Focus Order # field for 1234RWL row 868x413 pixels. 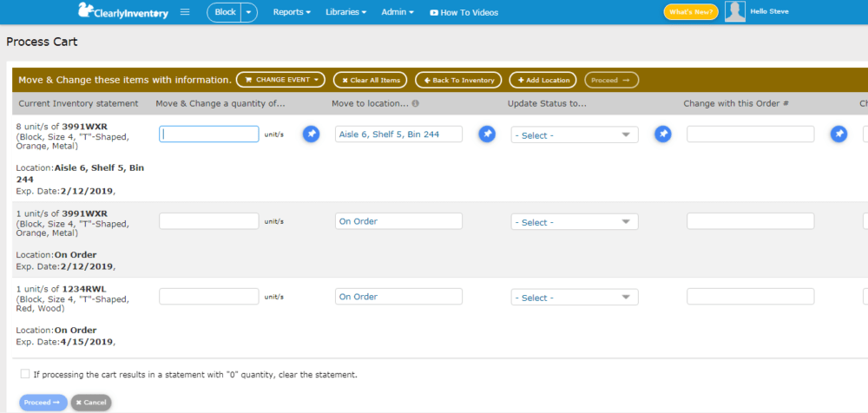pos(751,296)
